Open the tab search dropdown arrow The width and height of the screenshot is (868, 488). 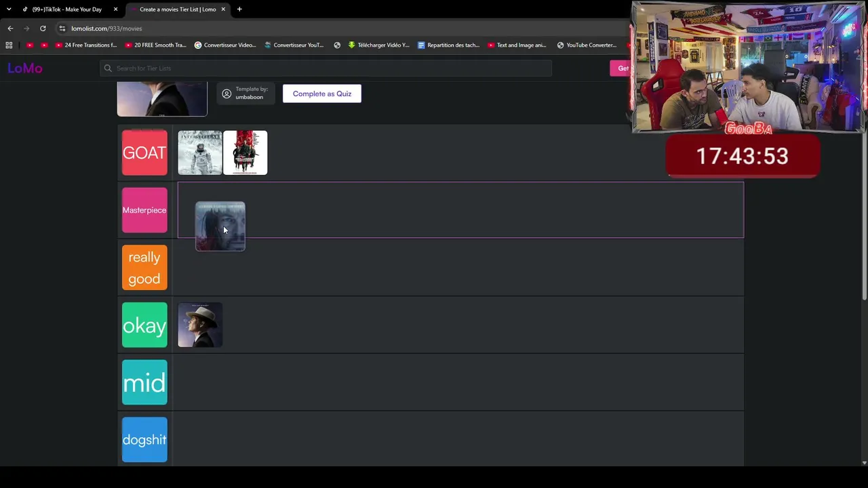(9, 9)
